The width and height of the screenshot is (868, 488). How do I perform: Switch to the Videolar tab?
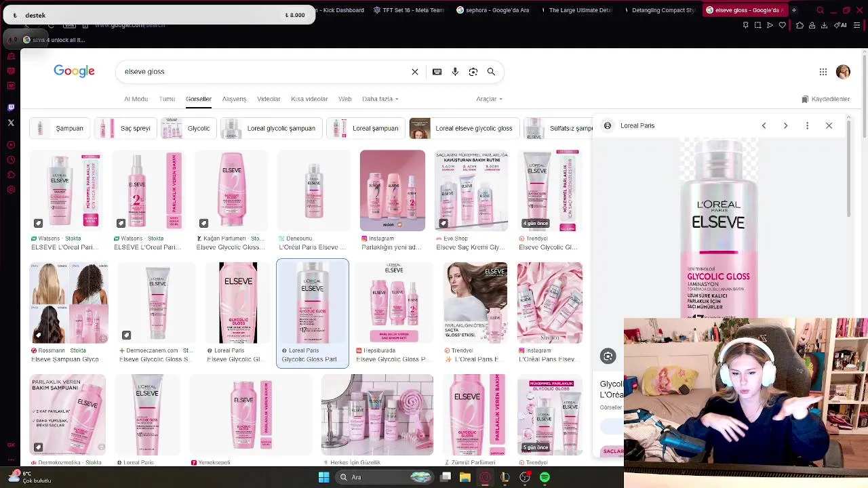[x=269, y=99]
